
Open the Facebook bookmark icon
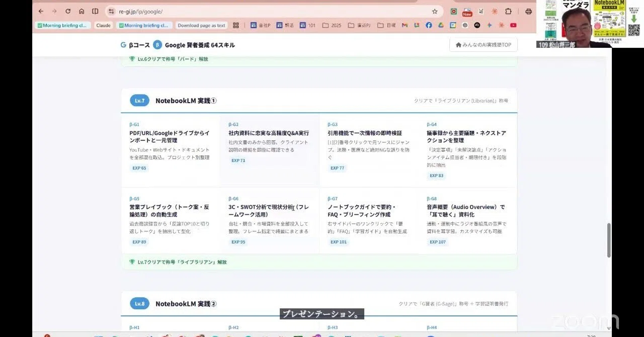429,25
